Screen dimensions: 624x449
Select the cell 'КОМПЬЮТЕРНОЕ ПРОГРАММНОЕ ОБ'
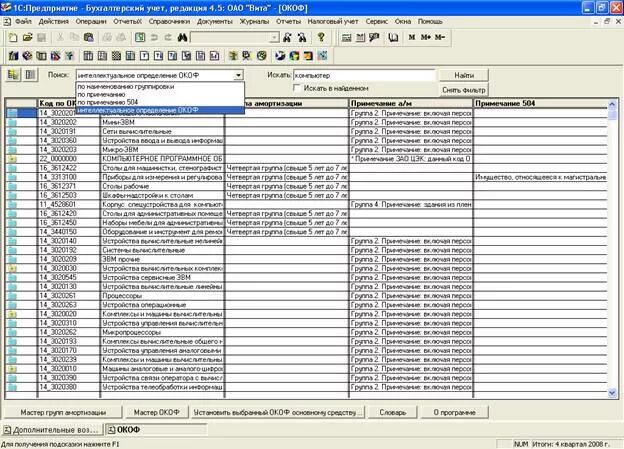point(162,159)
